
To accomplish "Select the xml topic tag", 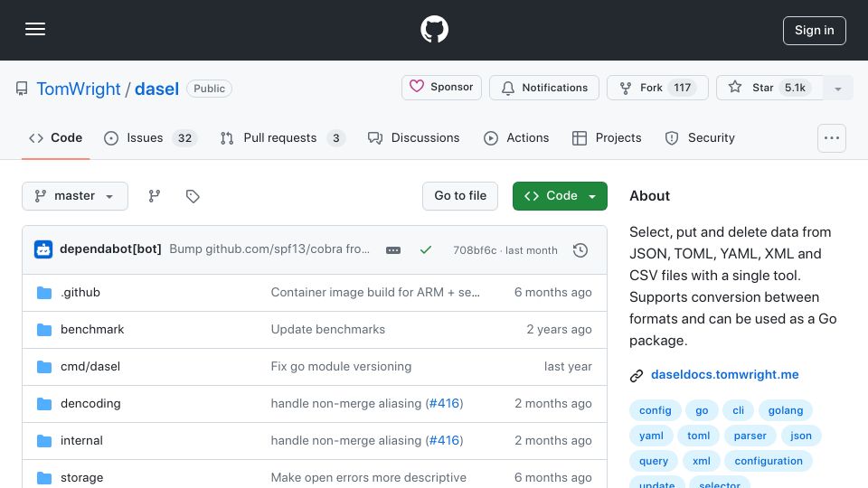I will pos(702,462).
